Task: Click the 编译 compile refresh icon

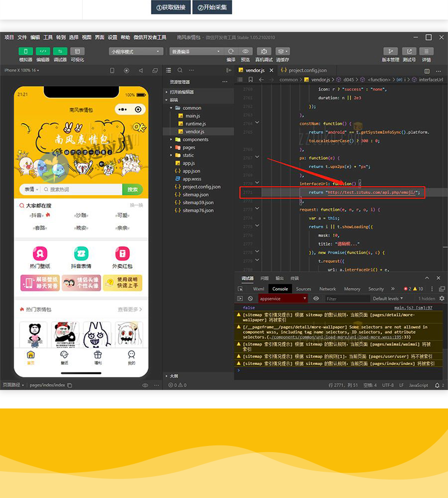Action: click(x=231, y=51)
